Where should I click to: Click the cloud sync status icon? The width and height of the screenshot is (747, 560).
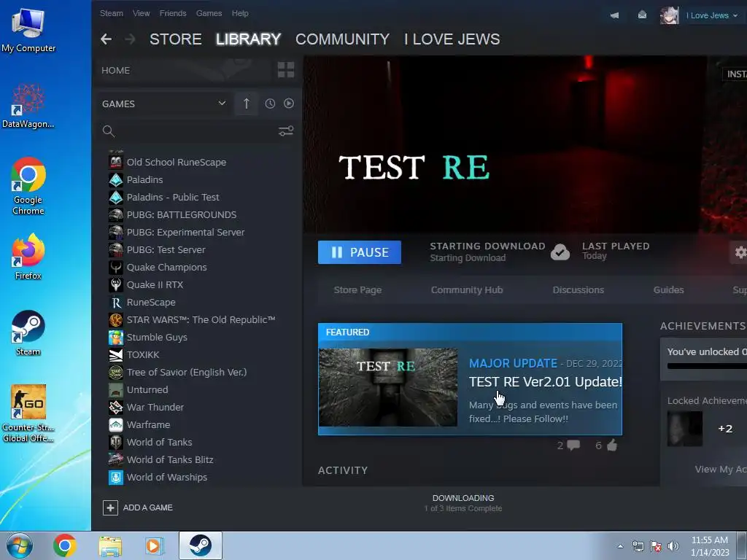pyautogui.click(x=560, y=252)
